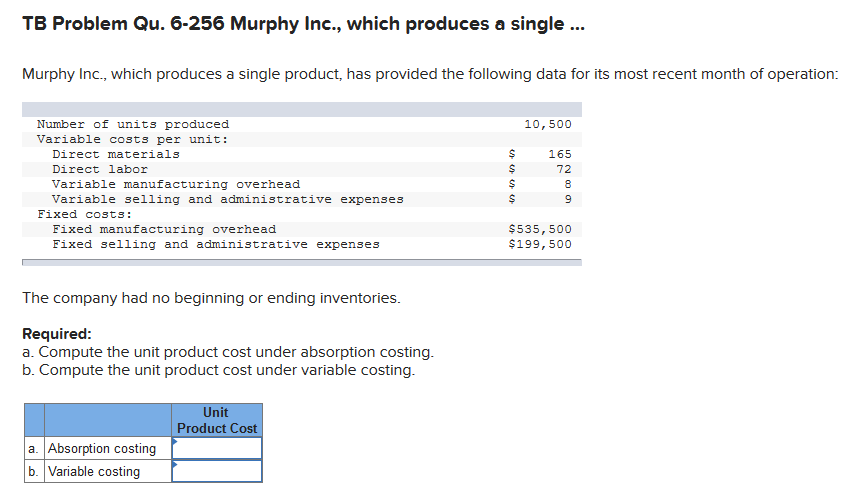Click the Variable costing answer input field
Image resolution: width=859 pixels, height=487 pixels.
pyautogui.click(x=217, y=471)
